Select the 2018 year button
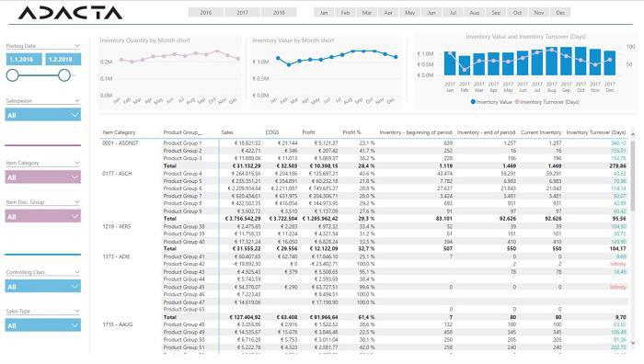The image size is (644, 364). pyautogui.click(x=279, y=13)
